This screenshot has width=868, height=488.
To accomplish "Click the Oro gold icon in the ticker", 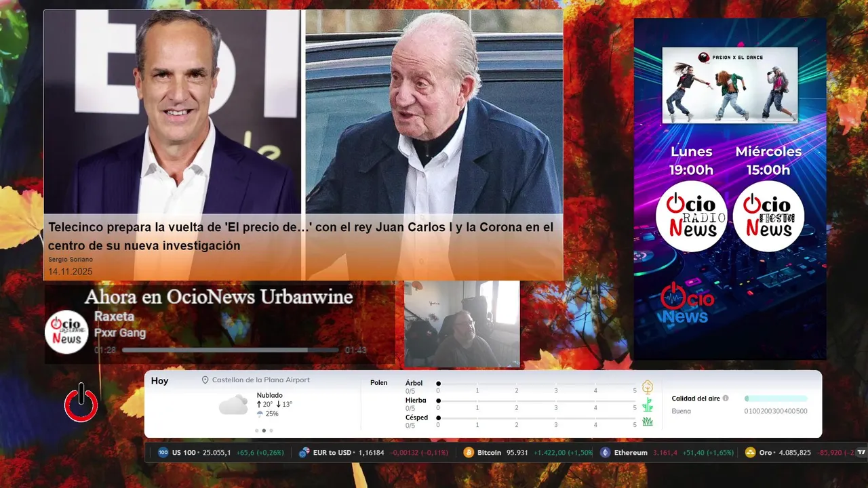I will tap(750, 453).
